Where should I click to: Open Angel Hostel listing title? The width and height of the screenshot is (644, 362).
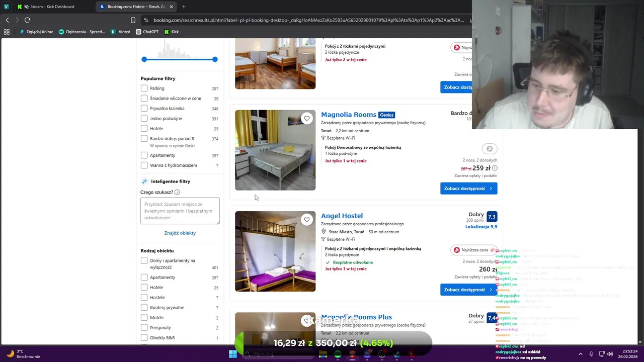pos(342,216)
